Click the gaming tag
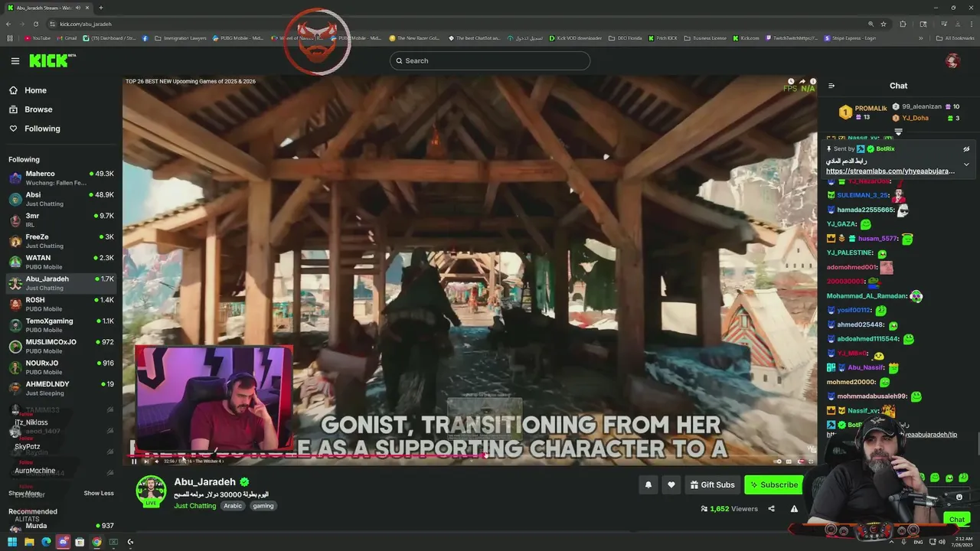 [x=263, y=506]
